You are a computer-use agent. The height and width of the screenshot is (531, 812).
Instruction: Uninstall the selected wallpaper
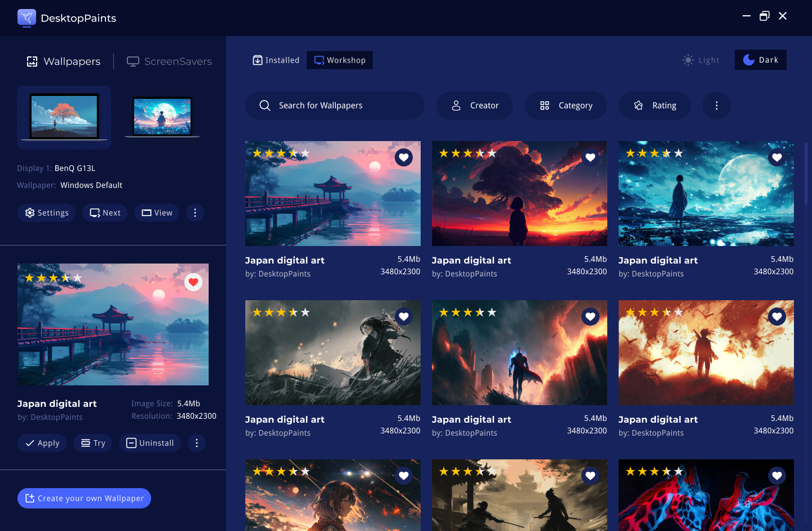(150, 443)
